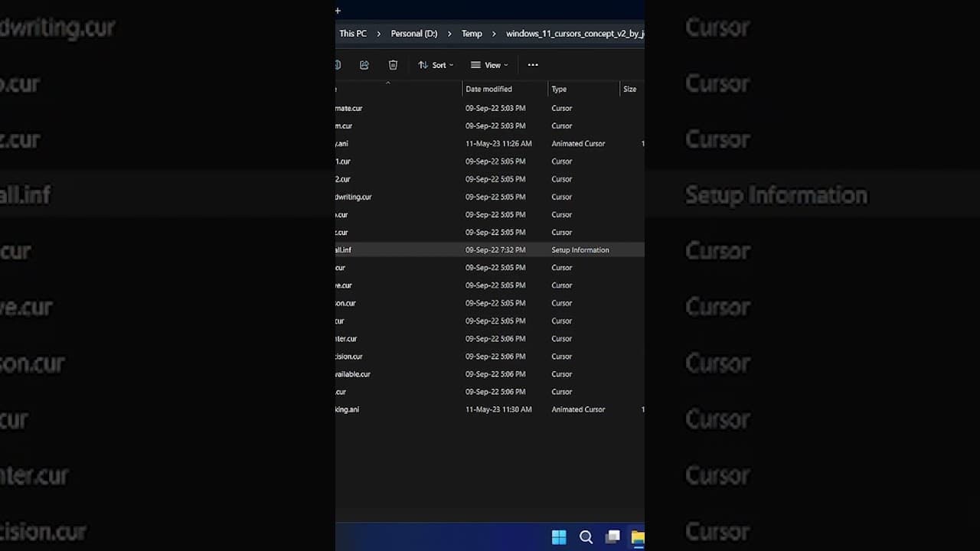Go to This PC in breadcrumb
This screenshot has height=551, width=980.
pos(353,34)
